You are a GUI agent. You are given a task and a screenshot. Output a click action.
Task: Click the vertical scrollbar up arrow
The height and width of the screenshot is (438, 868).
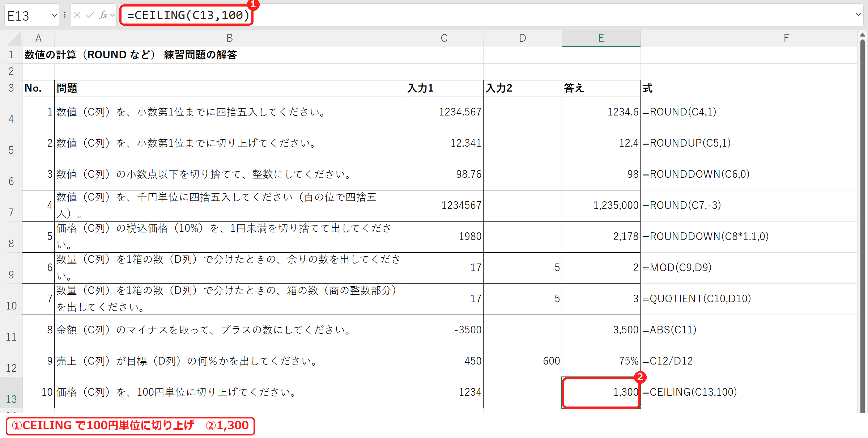pyautogui.click(x=863, y=35)
